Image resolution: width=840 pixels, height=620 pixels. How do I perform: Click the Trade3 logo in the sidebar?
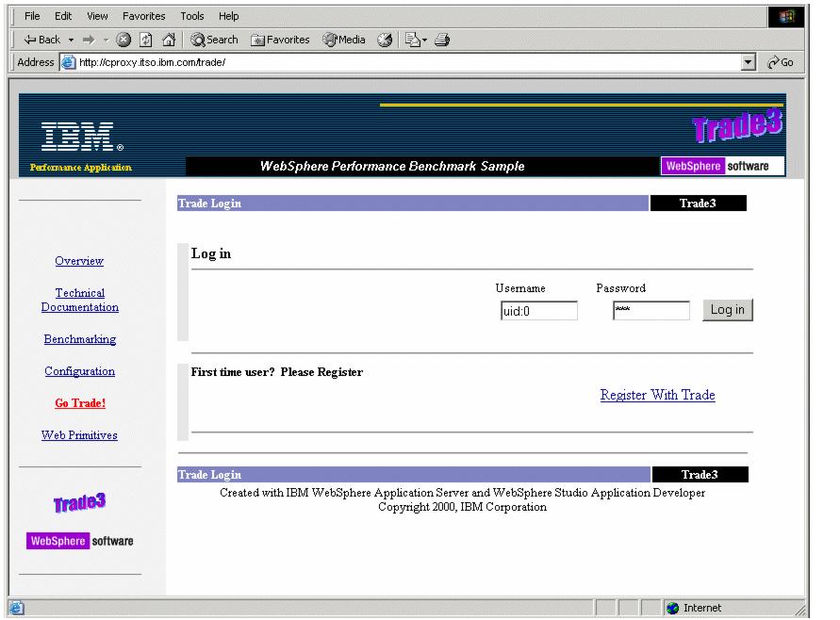(80, 502)
